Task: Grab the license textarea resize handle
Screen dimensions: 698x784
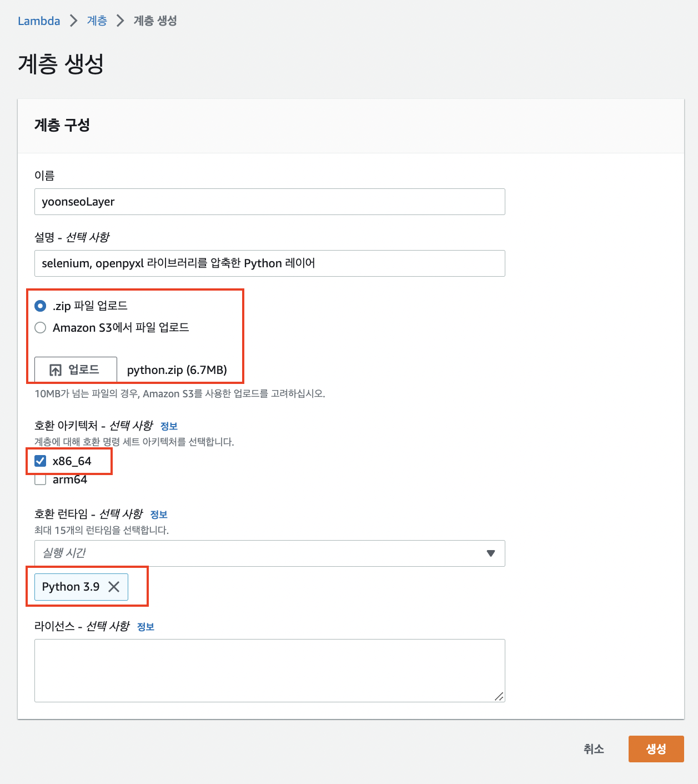Action: click(499, 696)
